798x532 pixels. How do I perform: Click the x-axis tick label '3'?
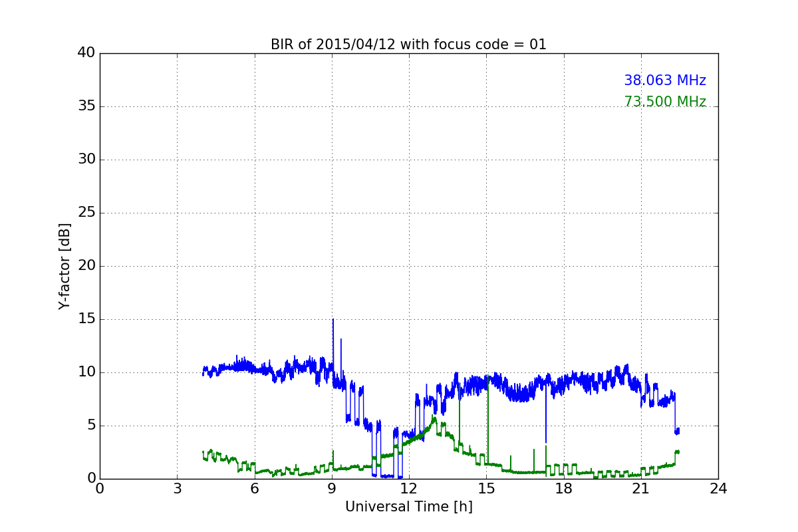coord(177,489)
